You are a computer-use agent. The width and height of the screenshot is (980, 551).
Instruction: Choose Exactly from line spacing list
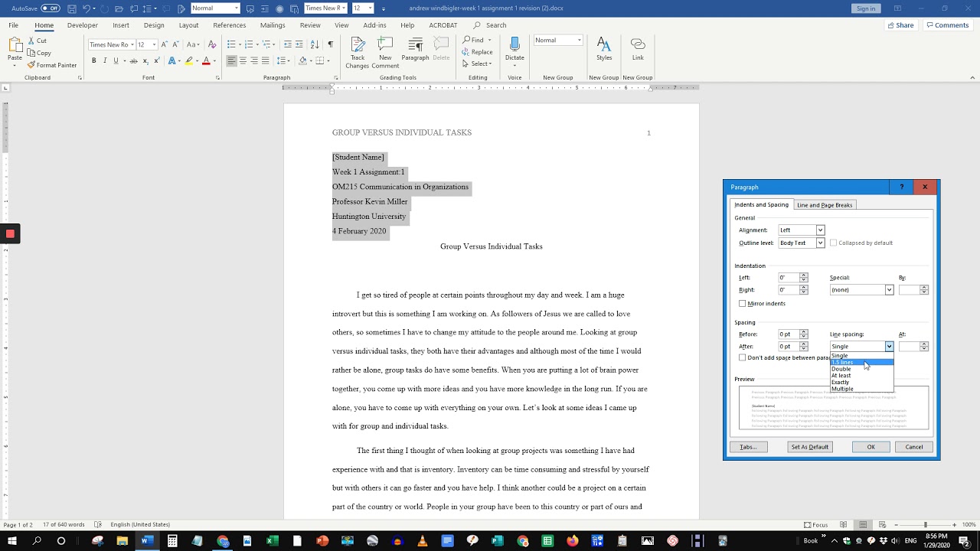(861, 382)
